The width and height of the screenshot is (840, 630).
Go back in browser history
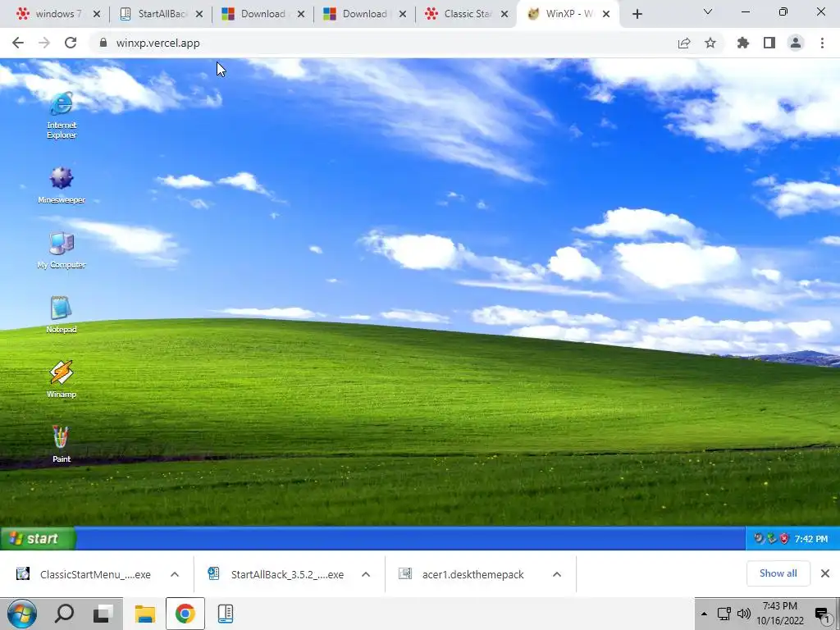coord(18,43)
